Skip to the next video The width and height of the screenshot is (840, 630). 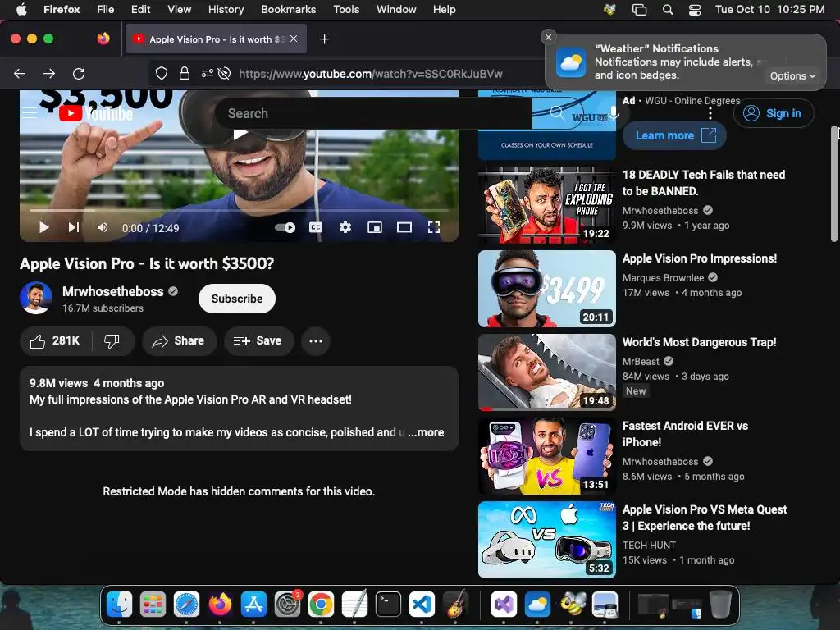74,228
